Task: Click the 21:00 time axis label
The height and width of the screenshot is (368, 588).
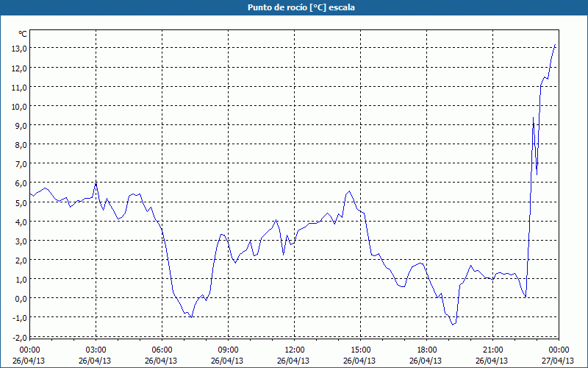Action: (492, 350)
